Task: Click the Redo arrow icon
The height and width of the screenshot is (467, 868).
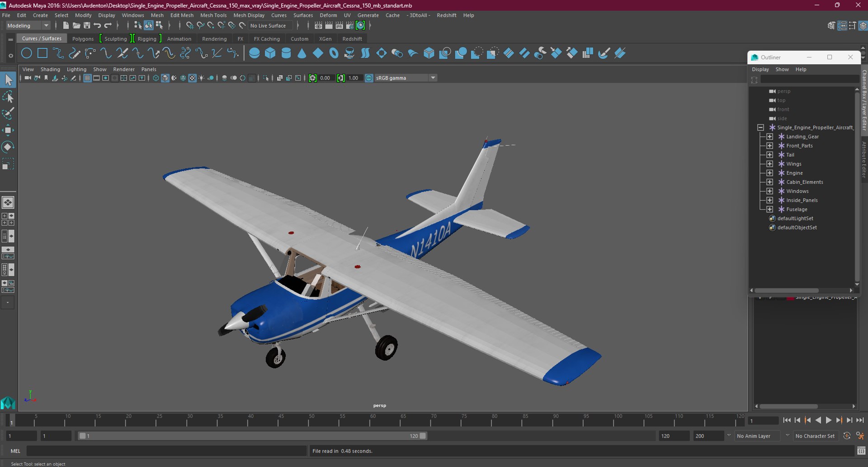Action: [x=108, y=26]
